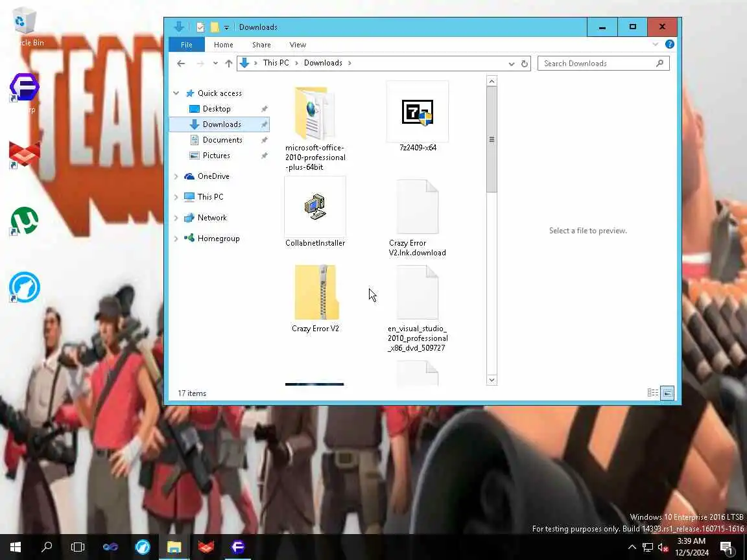This screenshot has height=560, width=747.
Task: Open the Share ribbon tab
Action: tap(261, 45)
